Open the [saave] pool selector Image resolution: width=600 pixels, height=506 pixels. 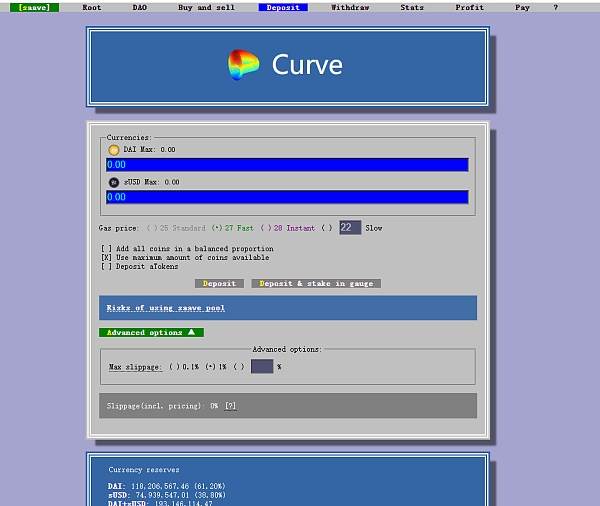click(34, 7)
